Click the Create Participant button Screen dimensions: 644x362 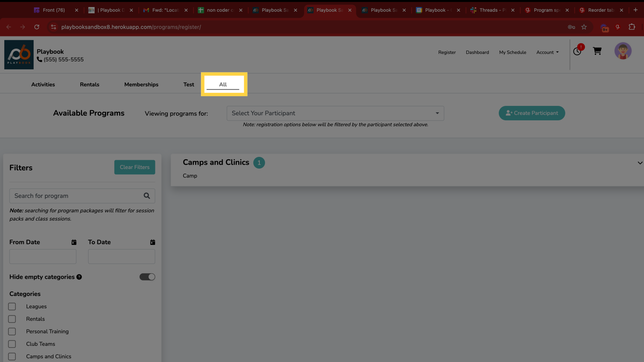532,113
